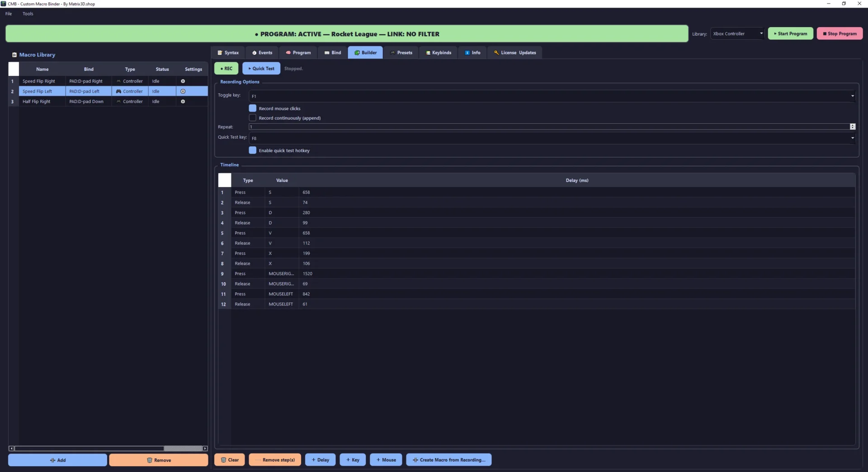Click controller icon in Speed Flip Right row
The image size is (868, 472).
pos(118,81)
